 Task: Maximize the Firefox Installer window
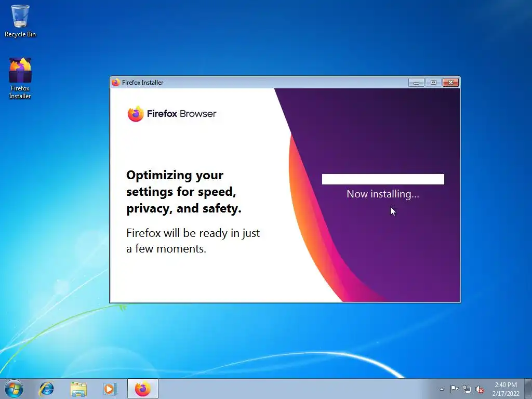point(433,83)
